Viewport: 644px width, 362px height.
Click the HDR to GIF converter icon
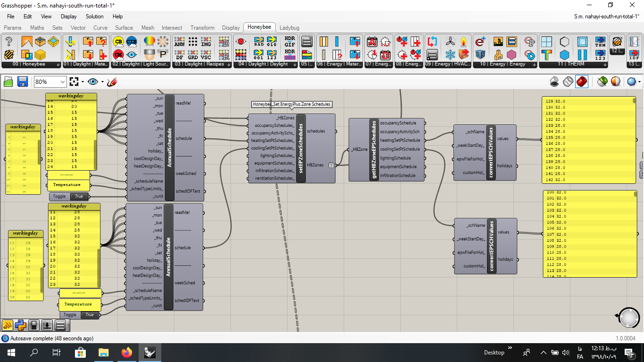pyautogui.click(x=290, y=41)
